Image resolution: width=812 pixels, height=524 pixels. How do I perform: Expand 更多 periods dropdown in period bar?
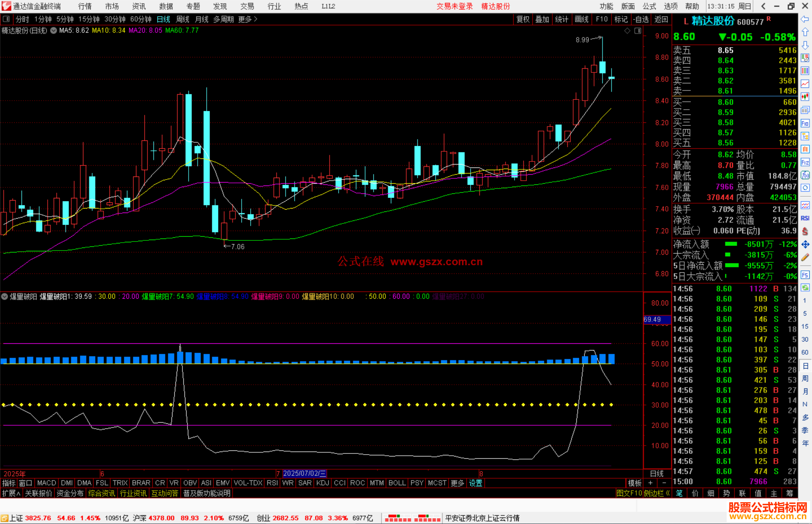[x=248, y=19]
